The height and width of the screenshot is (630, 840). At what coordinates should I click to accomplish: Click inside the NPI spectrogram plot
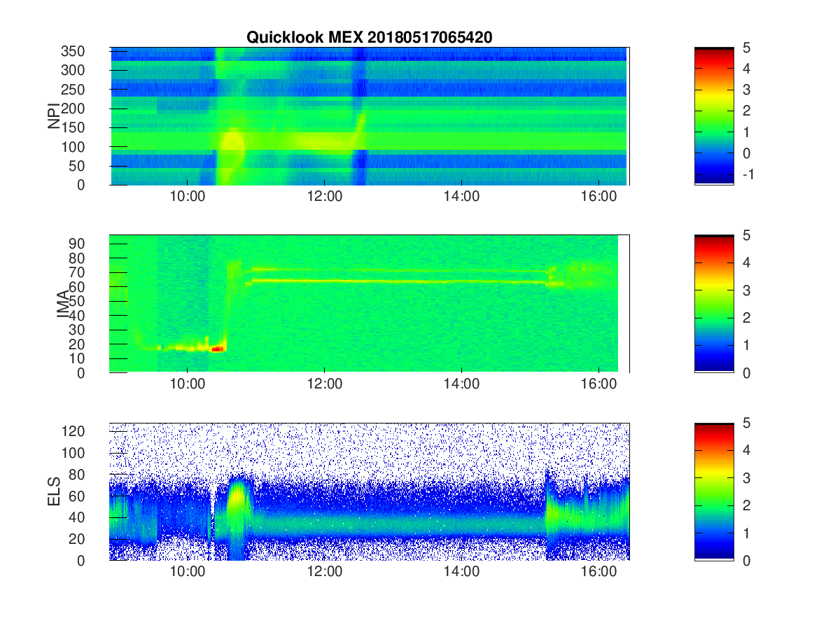point(369,116)
